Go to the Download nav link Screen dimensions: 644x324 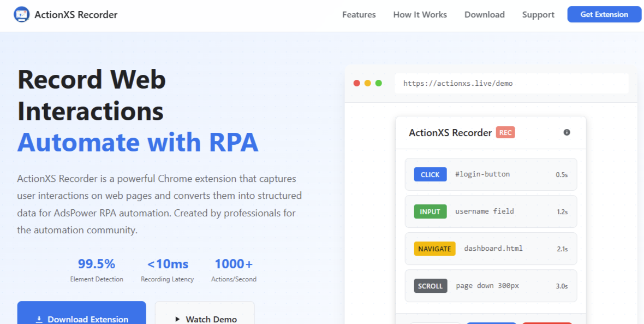tap(484, 15)
